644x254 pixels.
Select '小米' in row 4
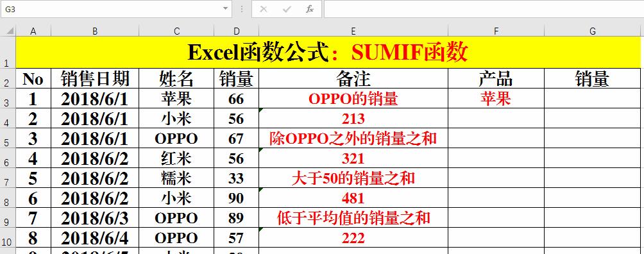pos(176,119)
